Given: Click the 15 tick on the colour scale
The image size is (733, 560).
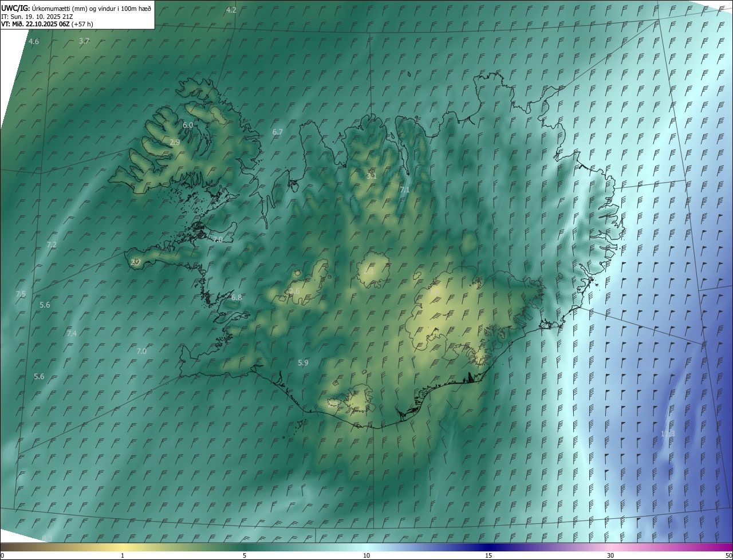Looking at the screenshot, I should 488,556.
